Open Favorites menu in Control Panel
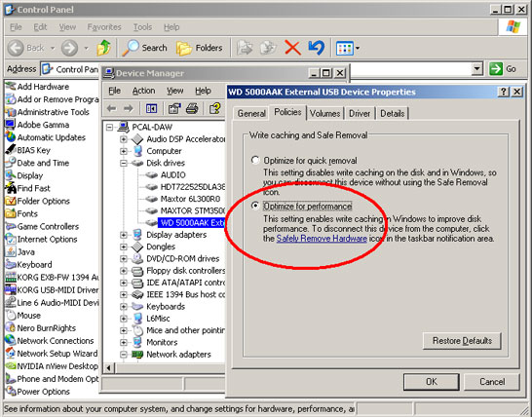Image resolution: width=532 pixels, height=417 pixels. click(x=104, y=27)
